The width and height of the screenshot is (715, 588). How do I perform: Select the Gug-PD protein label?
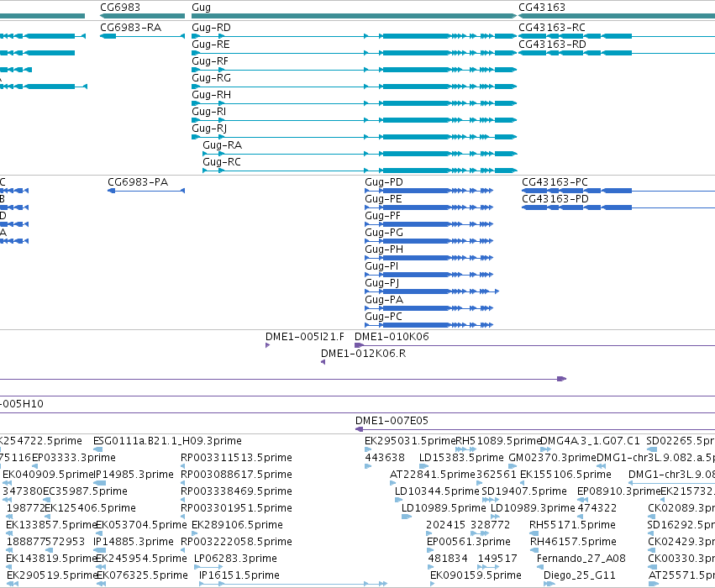tap(384, 182)
